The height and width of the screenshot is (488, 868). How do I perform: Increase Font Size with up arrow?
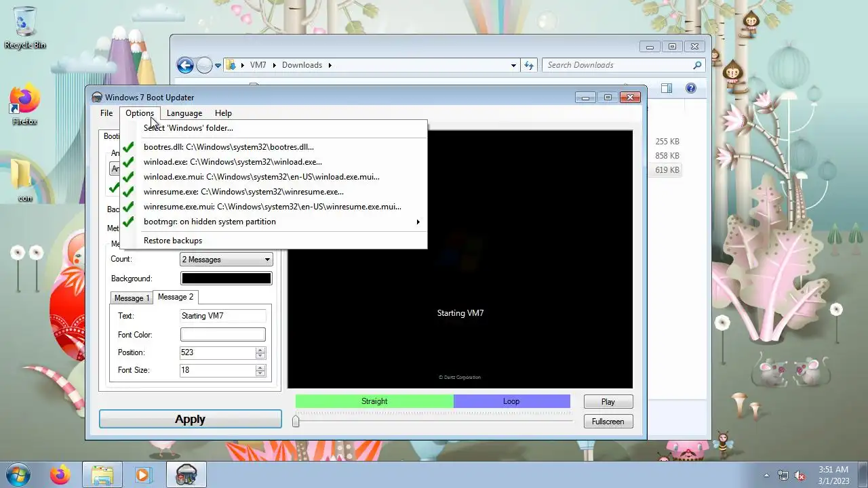[260, 367]
